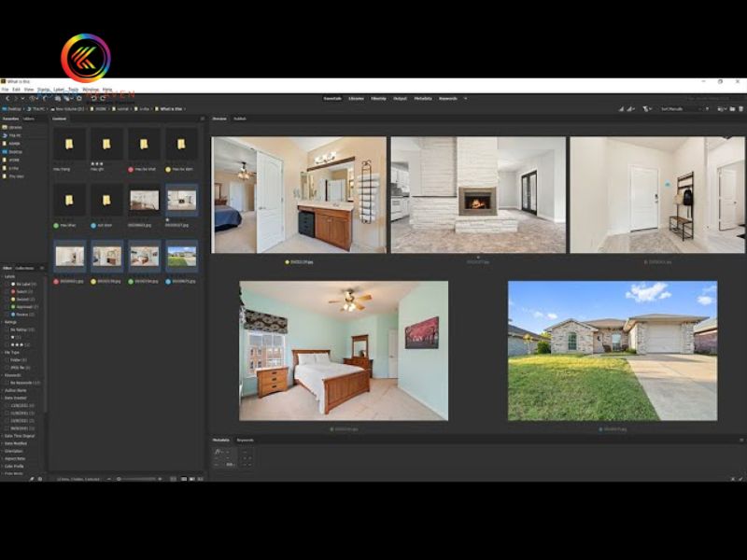Switch to the Collections tab
747x560 pixels.
tap(25, 268)
